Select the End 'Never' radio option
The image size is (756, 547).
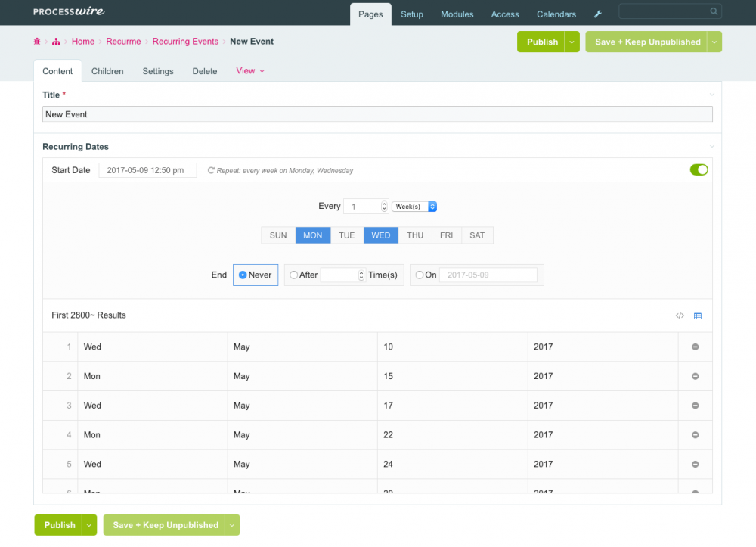[x=243, y=275]
